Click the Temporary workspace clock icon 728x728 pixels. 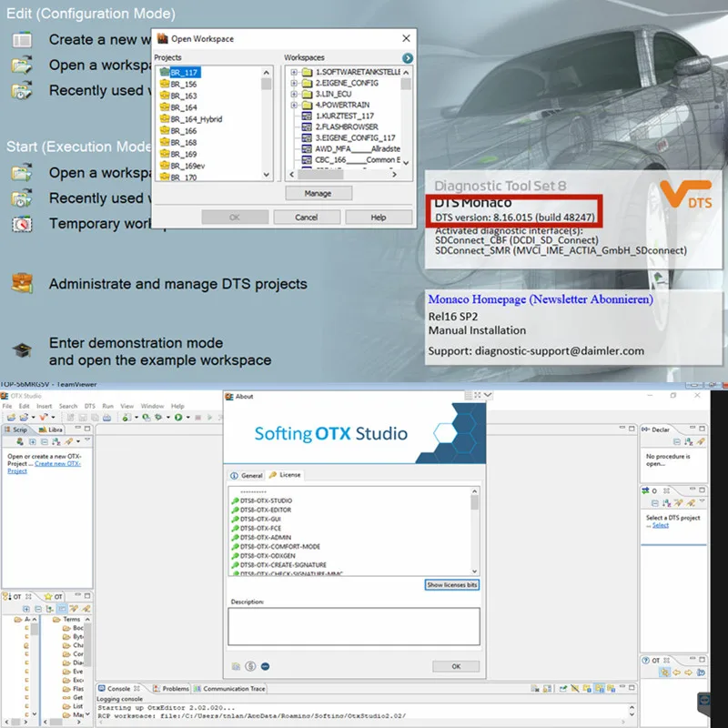pos(22,224)
